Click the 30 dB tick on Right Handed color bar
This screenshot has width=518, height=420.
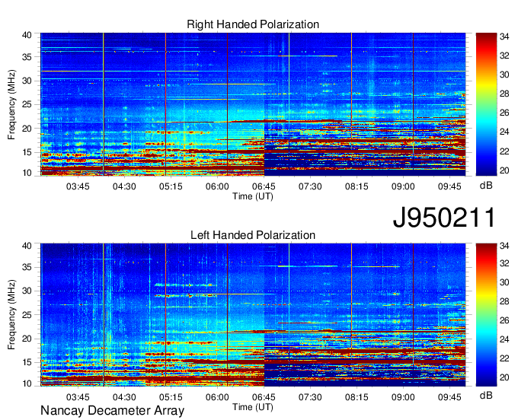pos(504,75)
